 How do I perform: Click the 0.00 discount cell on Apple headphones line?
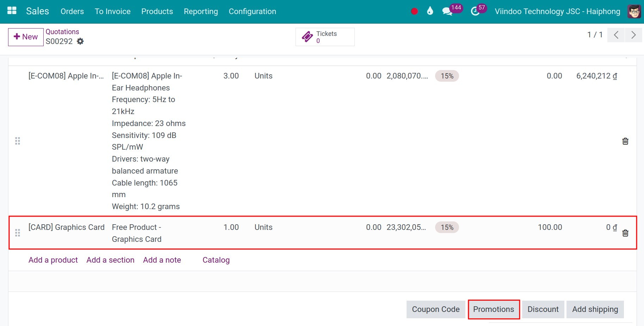tap(554, 76)
